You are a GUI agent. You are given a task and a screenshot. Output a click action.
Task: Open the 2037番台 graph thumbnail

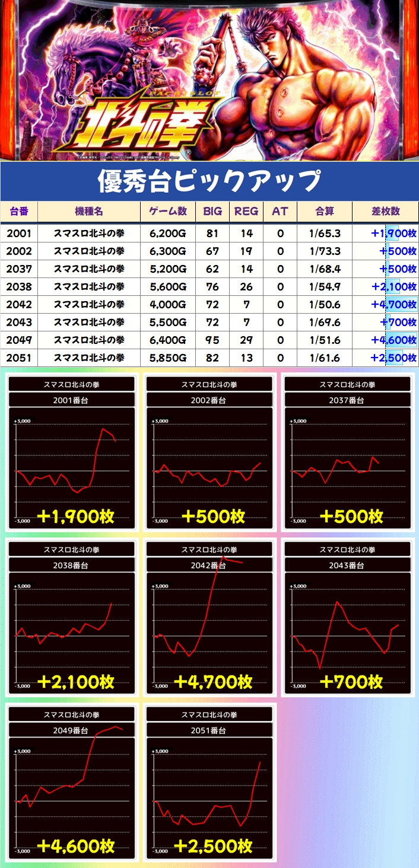(x=348, y=454)
